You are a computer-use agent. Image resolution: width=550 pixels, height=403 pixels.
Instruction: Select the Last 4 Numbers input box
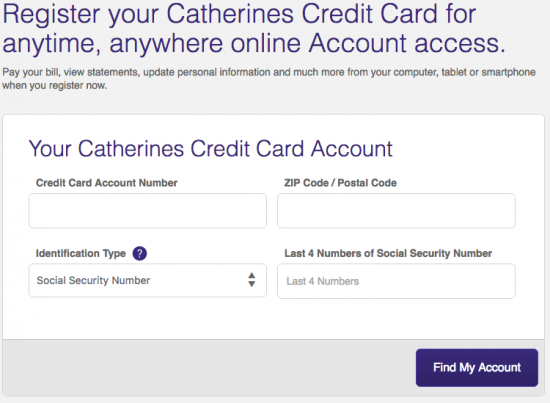pyautogui.click(x=396, y=281)
